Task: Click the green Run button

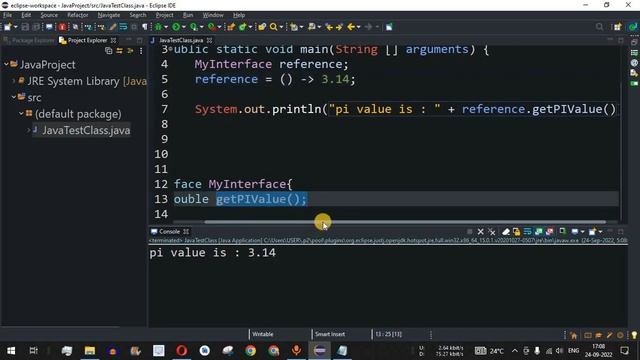Action: pos(176,27)
